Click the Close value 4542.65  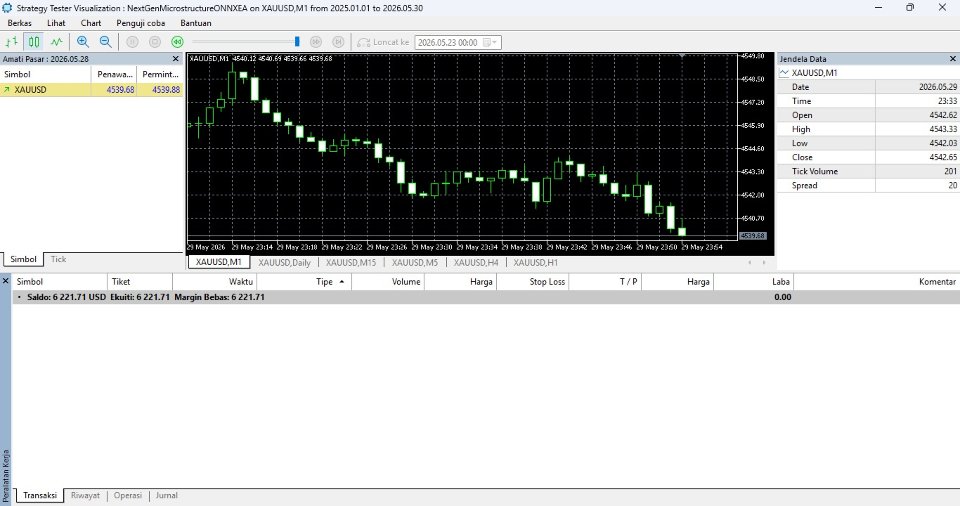point(943,157)
